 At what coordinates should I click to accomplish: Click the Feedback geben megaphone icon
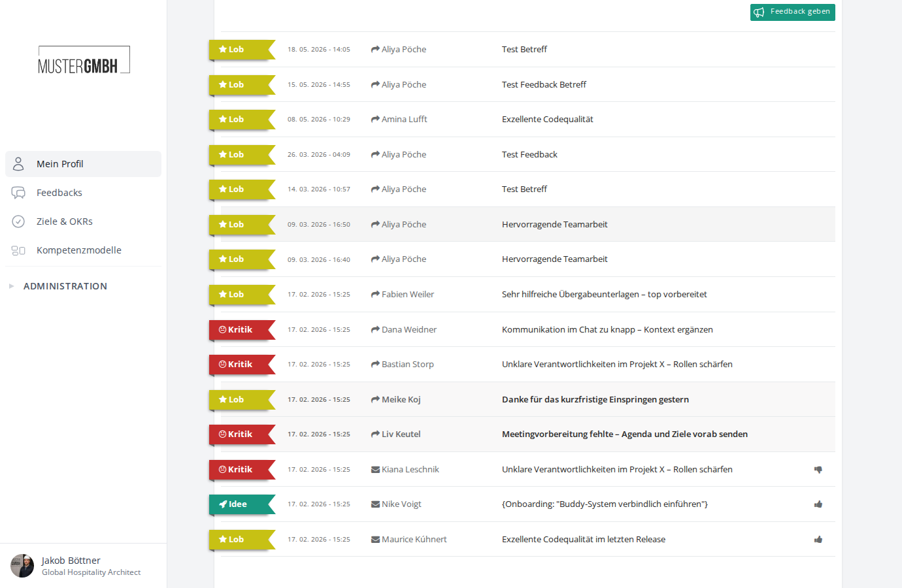tap(759, 12)
